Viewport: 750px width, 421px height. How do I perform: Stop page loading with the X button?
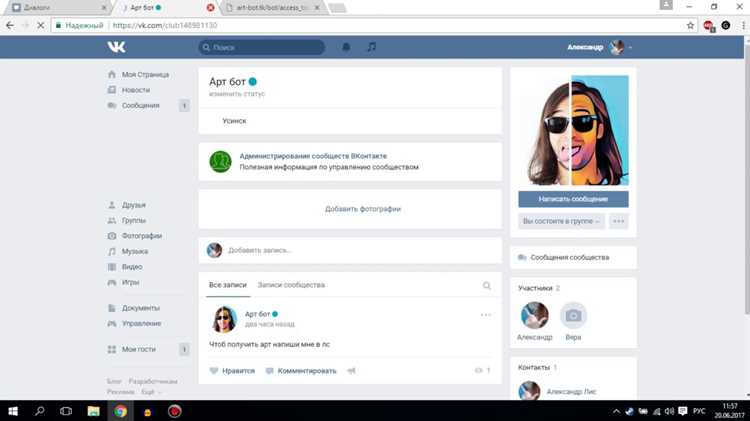pos(41,25)
